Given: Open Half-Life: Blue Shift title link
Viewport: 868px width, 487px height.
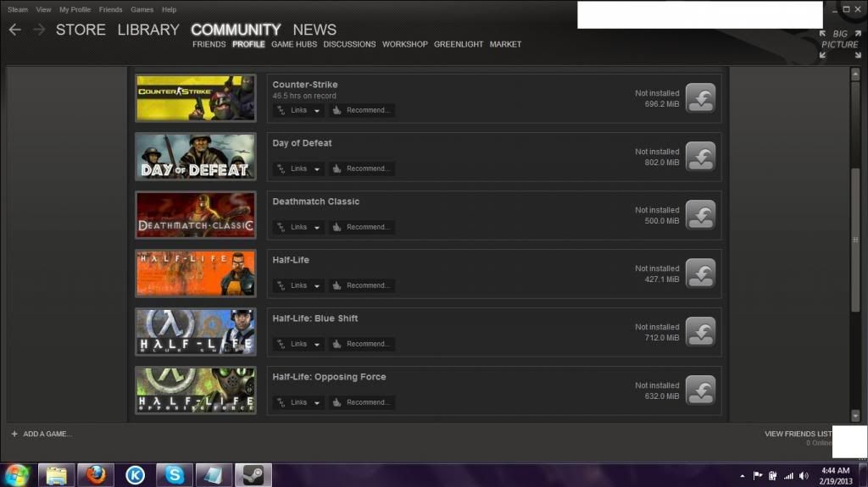Looking at the screenshot, I should [315, 318].
